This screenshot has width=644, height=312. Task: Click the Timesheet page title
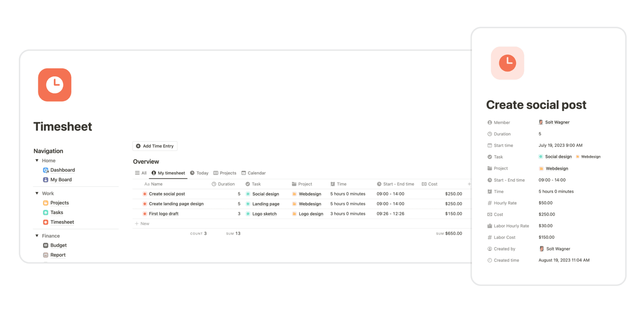click(x=63, y=127)
